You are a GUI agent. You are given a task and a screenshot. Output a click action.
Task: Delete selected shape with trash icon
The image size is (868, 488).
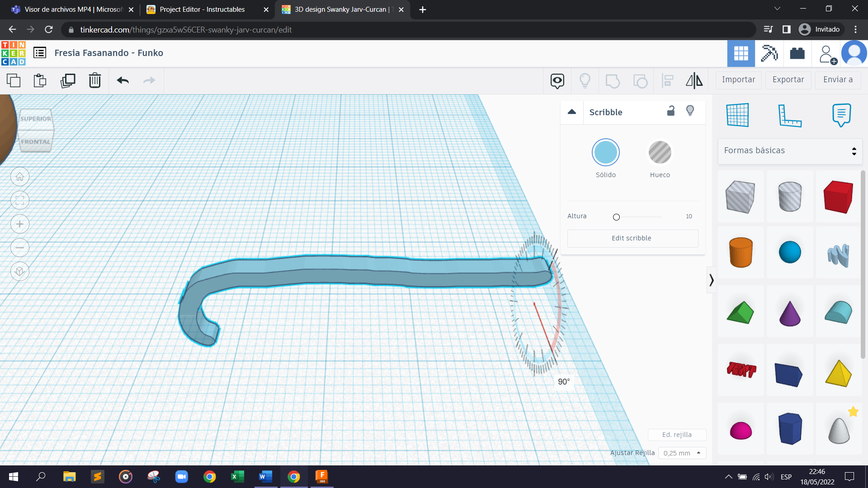94,80
